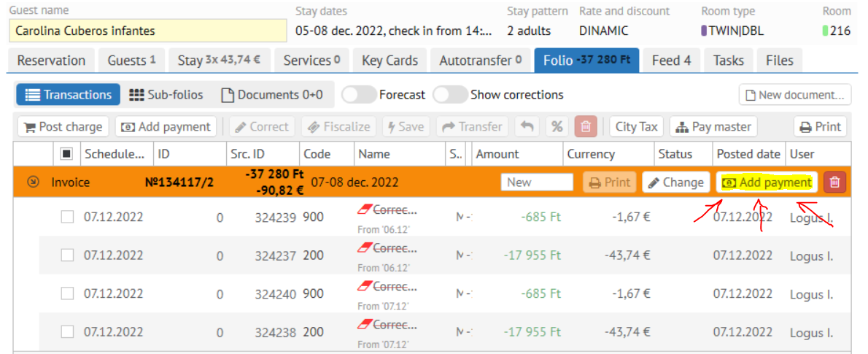
Task: Click the Transfer toolbar button
Action: coord(472,127)
